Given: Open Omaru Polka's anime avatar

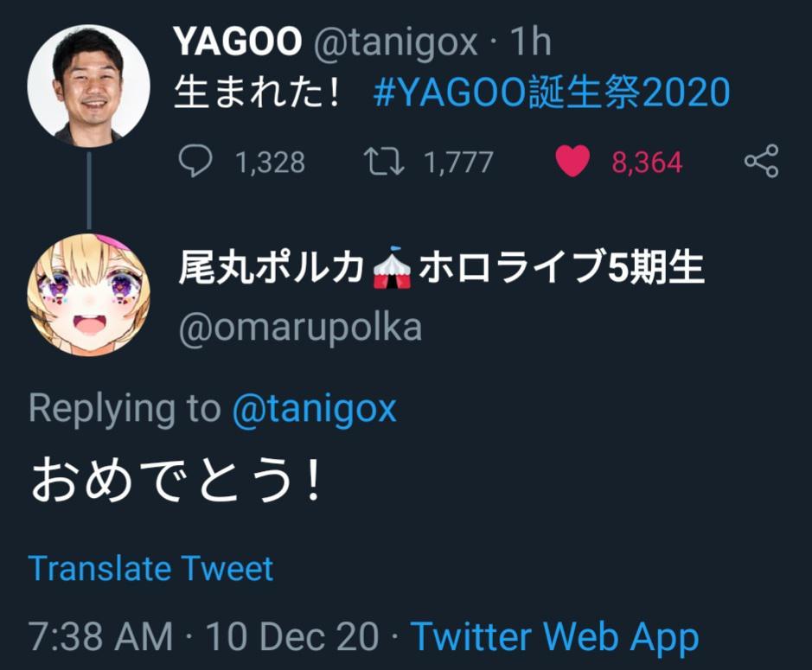Looking at the screenshot, I should (x=88, y=295).
